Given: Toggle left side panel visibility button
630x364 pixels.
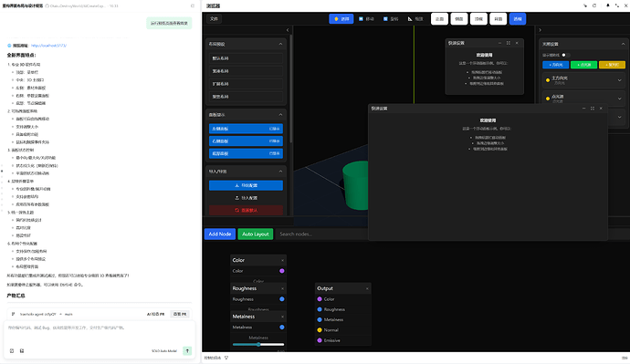Looking at the screenshot, I should click(x=246, y=129).
